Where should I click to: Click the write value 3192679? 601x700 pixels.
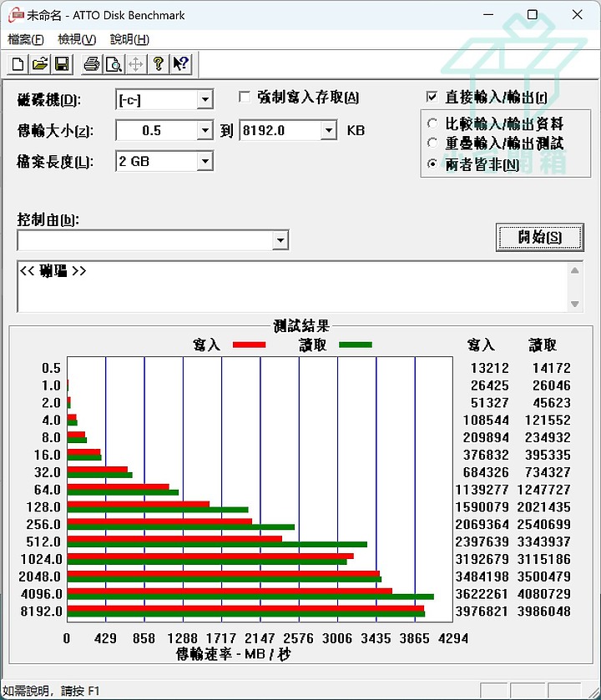(x=482, y=559)
